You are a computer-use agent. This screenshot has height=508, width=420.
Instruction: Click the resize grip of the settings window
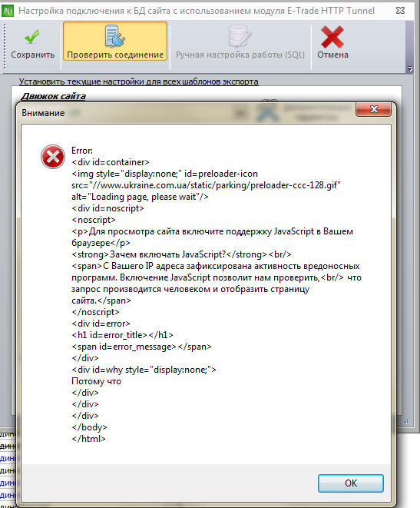(x=407, y=421)
